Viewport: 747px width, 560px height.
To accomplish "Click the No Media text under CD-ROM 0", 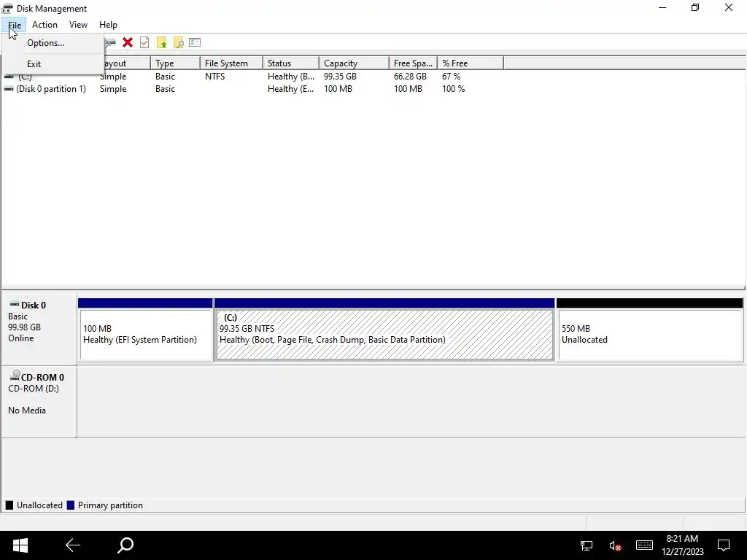I will (27, 411).
